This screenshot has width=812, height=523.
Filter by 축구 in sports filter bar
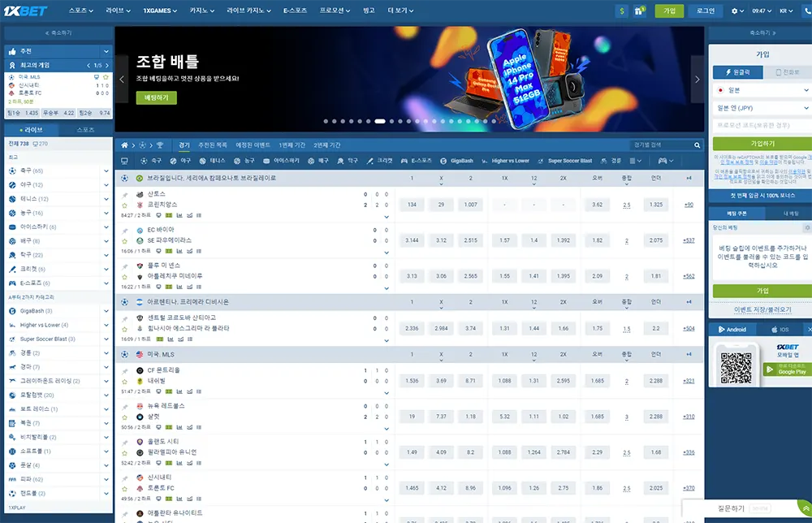pyautogui.click(x=151, y=161)
